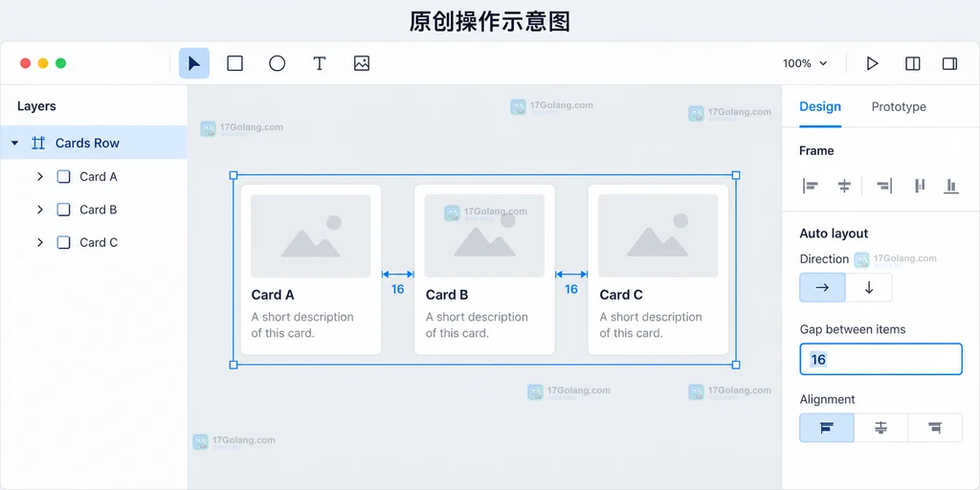The image size is (980, 490).
Task: Select the Move arrow tool
Action: 194,63
